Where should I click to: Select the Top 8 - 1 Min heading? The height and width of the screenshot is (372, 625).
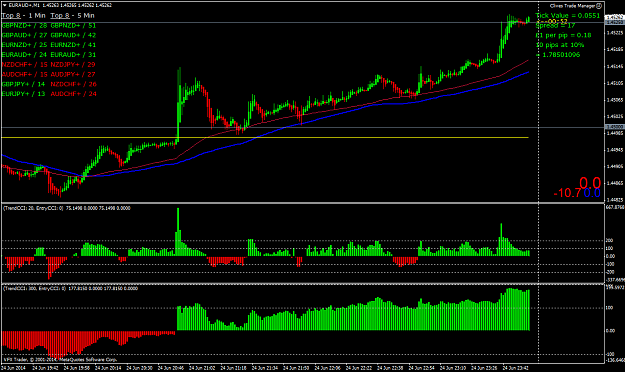[x=24, y=16]
